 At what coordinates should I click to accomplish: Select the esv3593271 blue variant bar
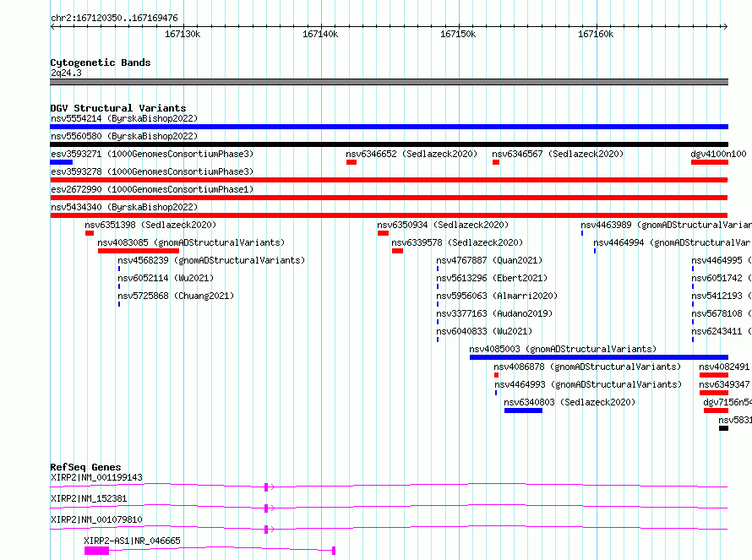click(x=62, y=162)
